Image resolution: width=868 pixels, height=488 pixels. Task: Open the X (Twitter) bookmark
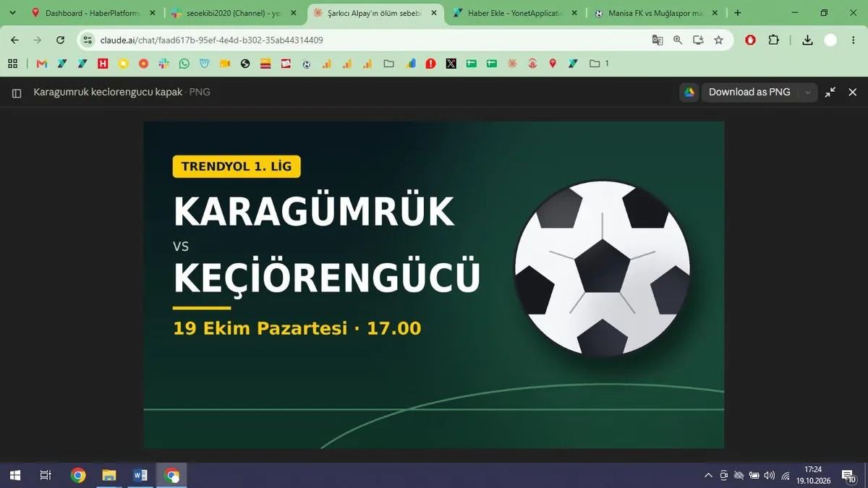point(451,64)
